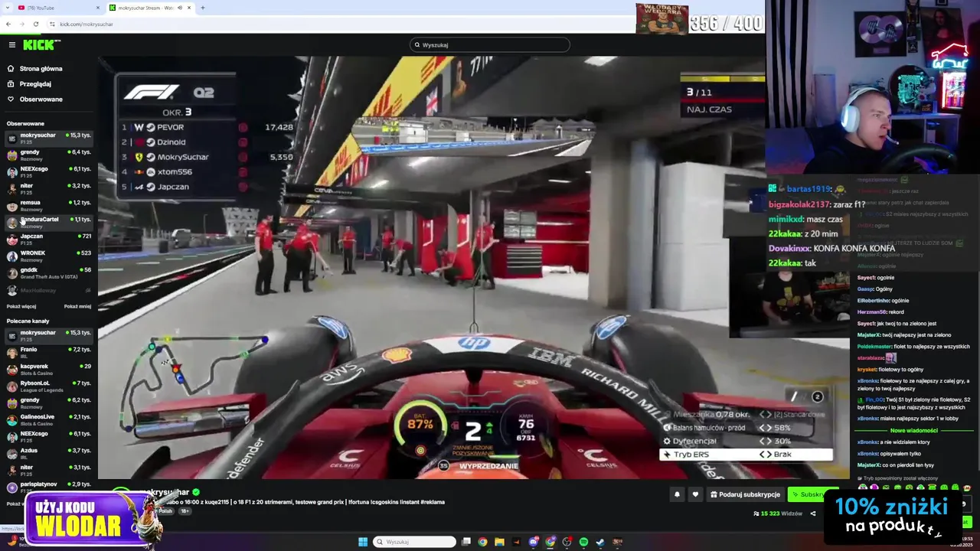
Task: Open Spotify from the taskbar
Action: click(x=583, y=542)
